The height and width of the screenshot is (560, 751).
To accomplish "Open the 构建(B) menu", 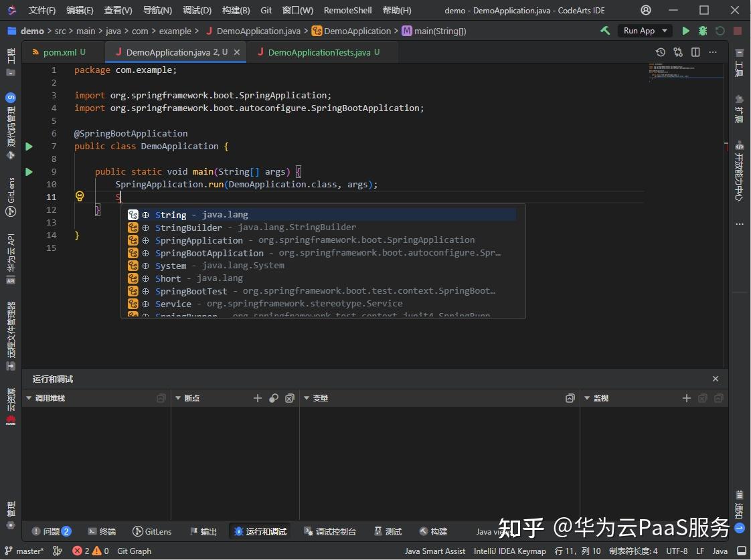I will coord(236,10).
